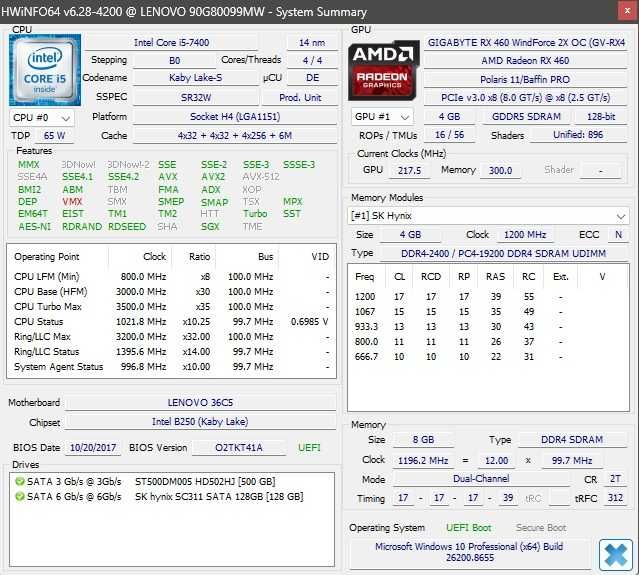Click the tRFC 312 value

(615, 498)
